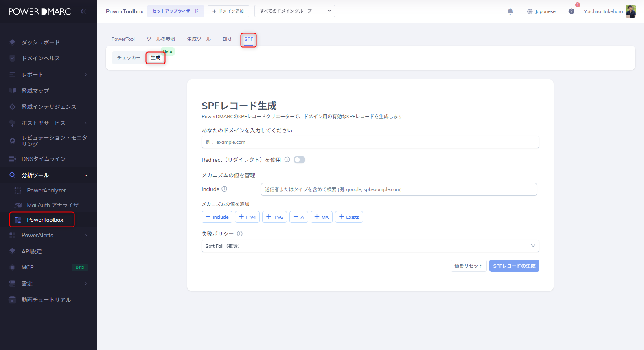Add an IPv4 mechanism

point(247,217)
